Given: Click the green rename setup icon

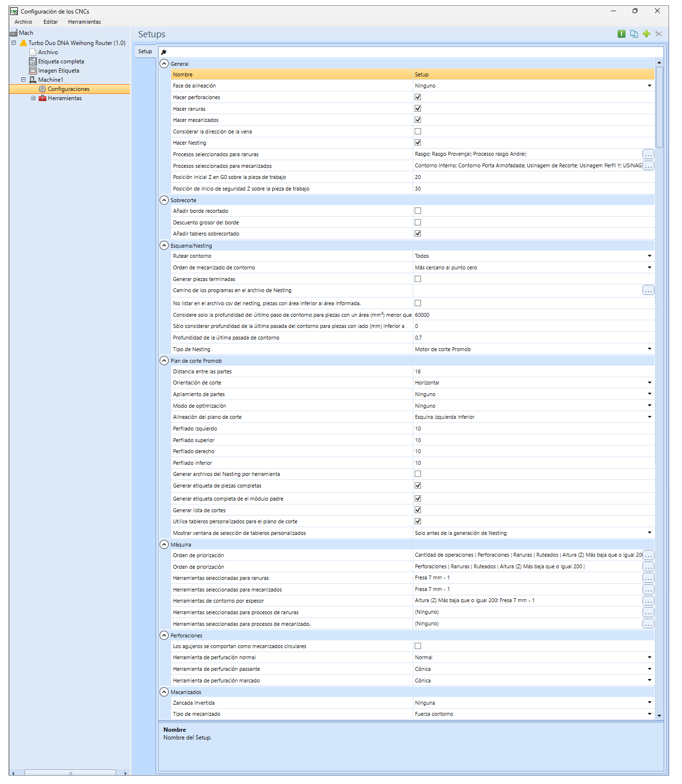Looking at the screenshot, I should point(622,34).
